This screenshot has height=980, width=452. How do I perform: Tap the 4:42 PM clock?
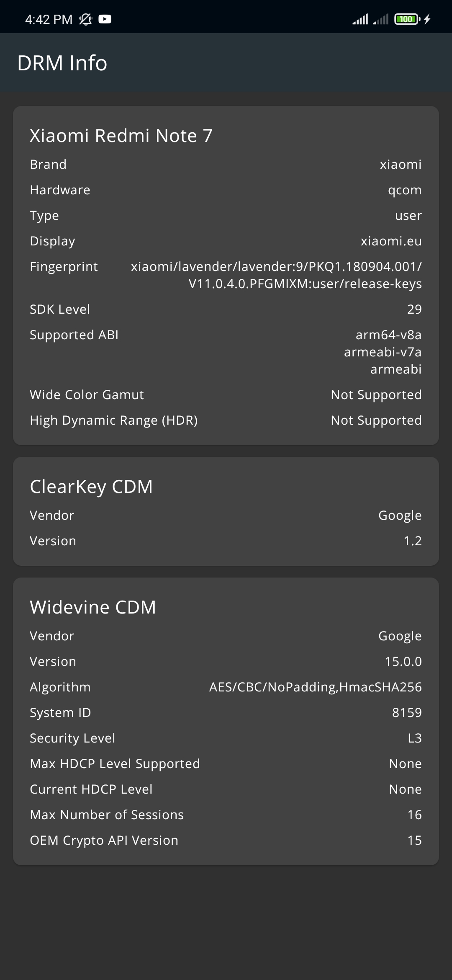point(49,19)
